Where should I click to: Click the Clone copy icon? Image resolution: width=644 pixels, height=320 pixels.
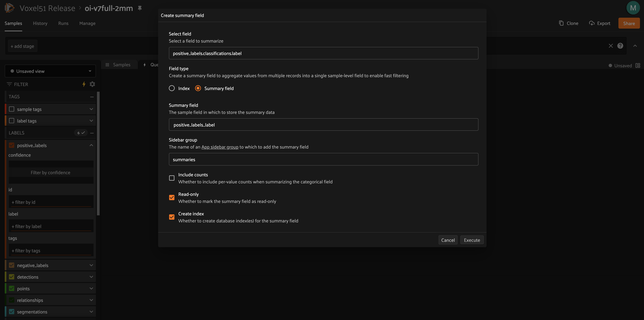pos(561,23)
